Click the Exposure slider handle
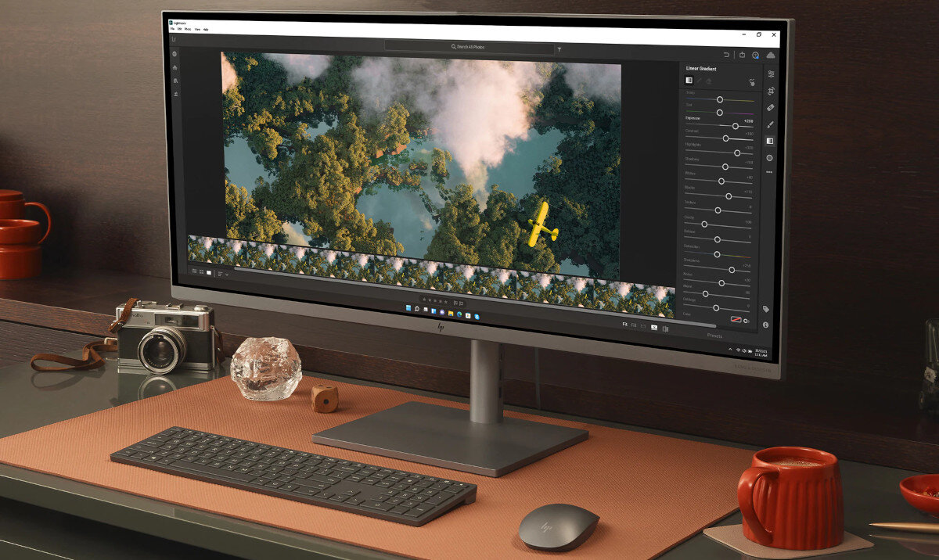The image size is (939, 560). (735, 126)
